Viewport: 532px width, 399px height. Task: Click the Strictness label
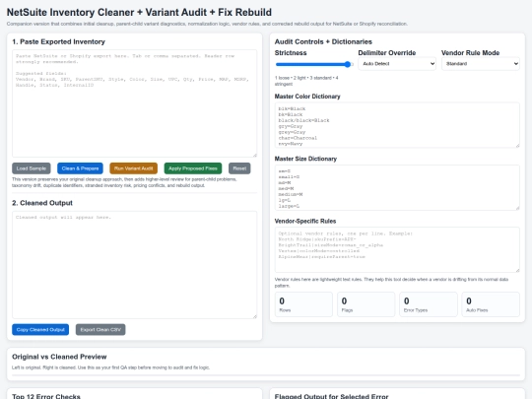tap(291, 53)
